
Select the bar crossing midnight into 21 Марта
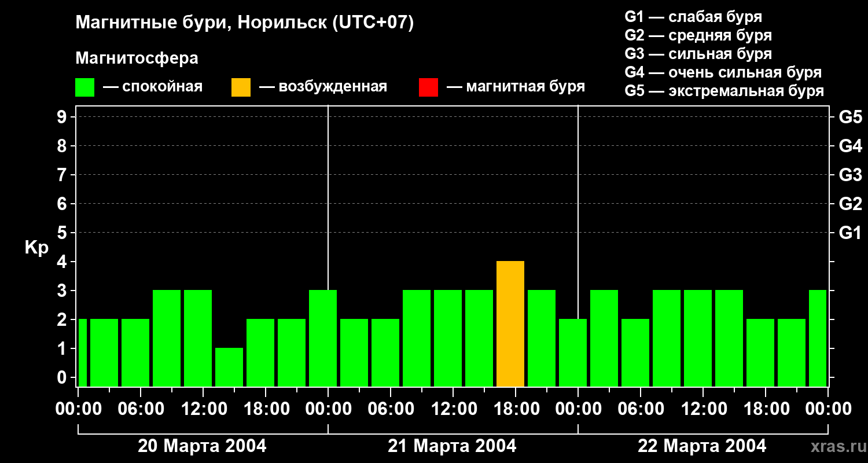323,339
